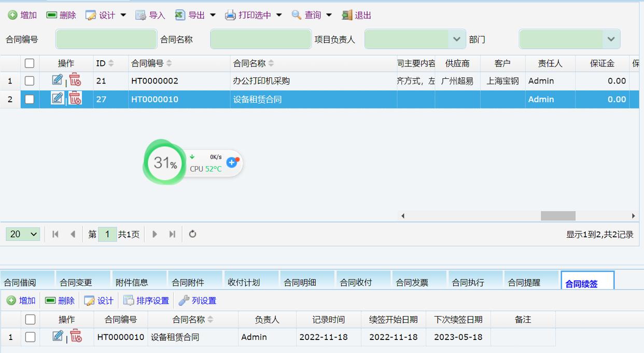Image resolution: width=644 pixels, height=353 pixels.
Task: Check the box for row 办公打印机采购
Action: pos(30,81)
